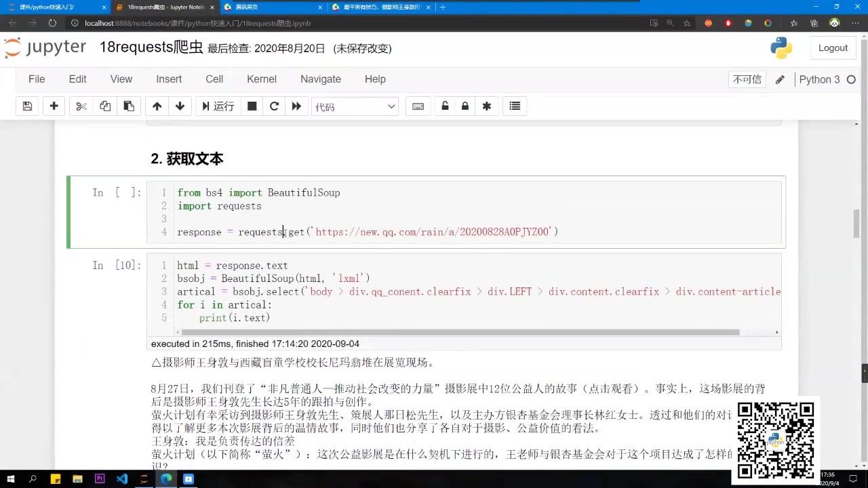
Task: Move selected cell up with up arrow icon
Action: click(157, 106)
